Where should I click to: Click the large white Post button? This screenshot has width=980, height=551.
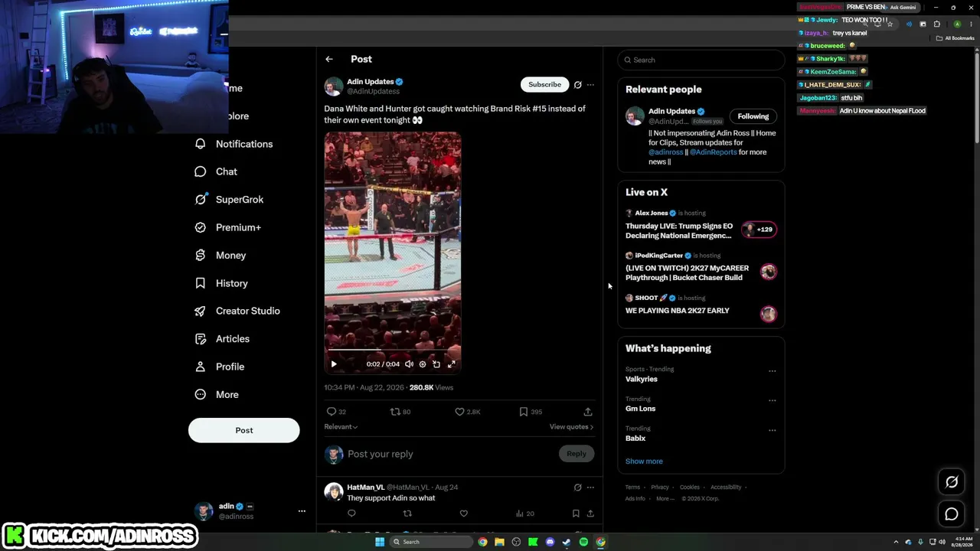pyautogui.click(x=244, y=430)
